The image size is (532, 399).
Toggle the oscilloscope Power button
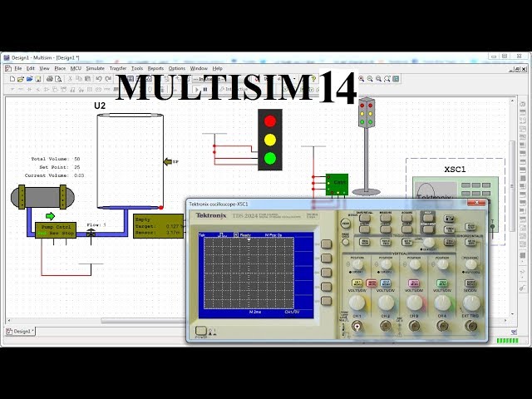pos(200,331)
